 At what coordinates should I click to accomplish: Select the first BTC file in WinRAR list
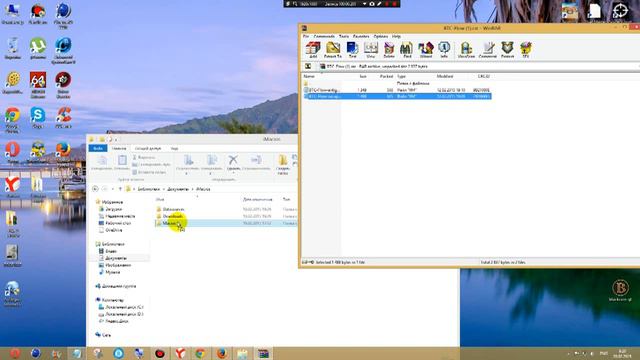397,90
